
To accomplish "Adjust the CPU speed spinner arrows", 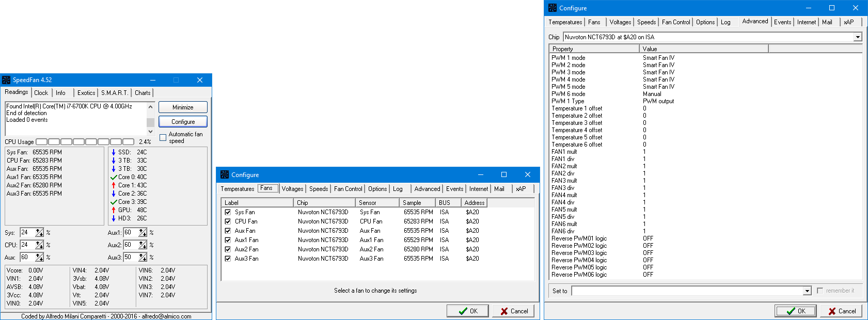I will [39, 245].
